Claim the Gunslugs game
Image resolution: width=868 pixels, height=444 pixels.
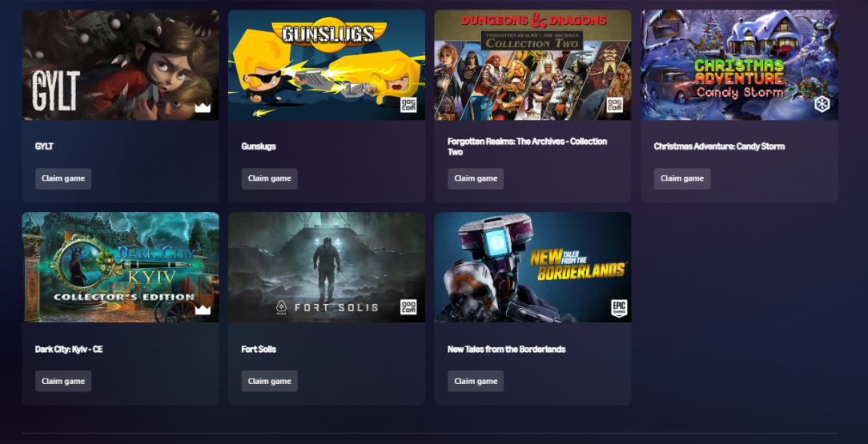point(270,178)
